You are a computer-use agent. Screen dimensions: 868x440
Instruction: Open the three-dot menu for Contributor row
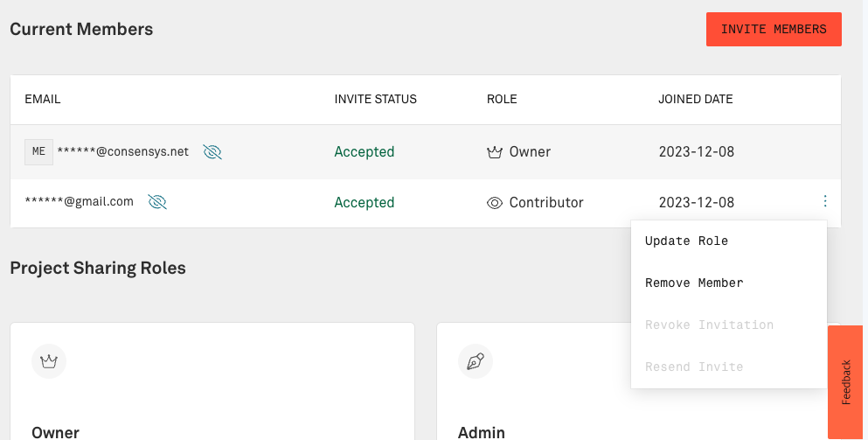(825, 200)
